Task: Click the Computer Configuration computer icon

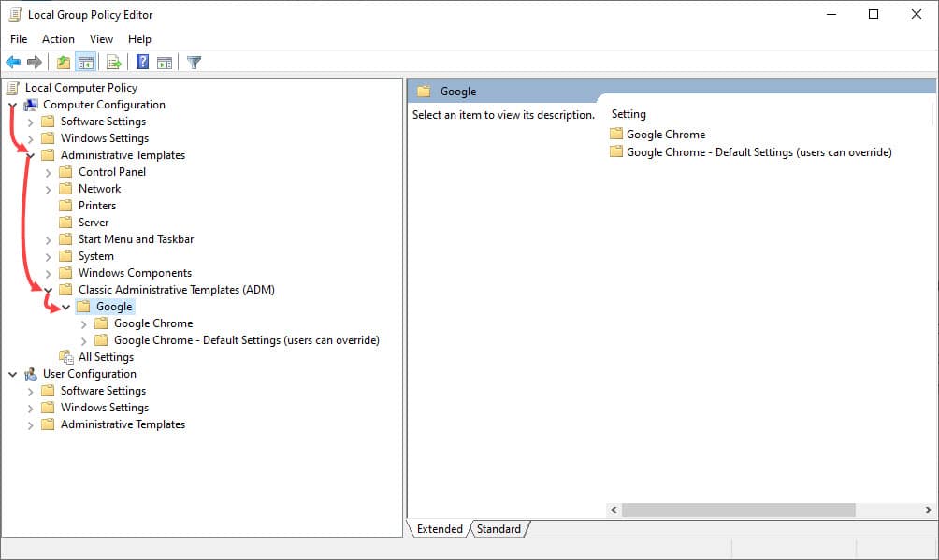Action: coord(31,105)
